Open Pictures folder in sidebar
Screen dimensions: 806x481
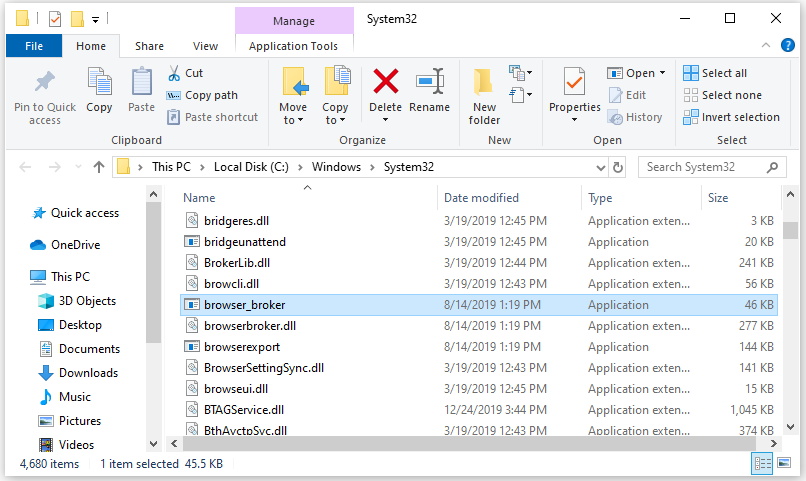[x=70, y=421]
